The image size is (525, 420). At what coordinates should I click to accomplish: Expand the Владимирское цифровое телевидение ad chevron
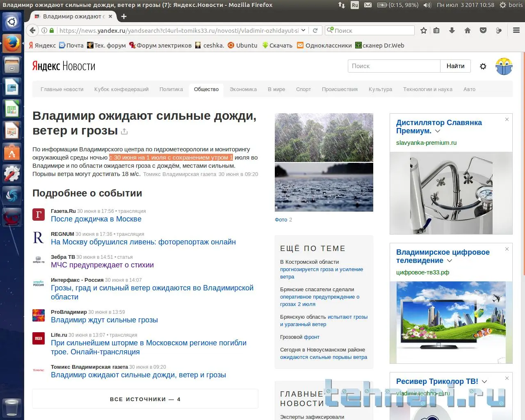point(450,261)
